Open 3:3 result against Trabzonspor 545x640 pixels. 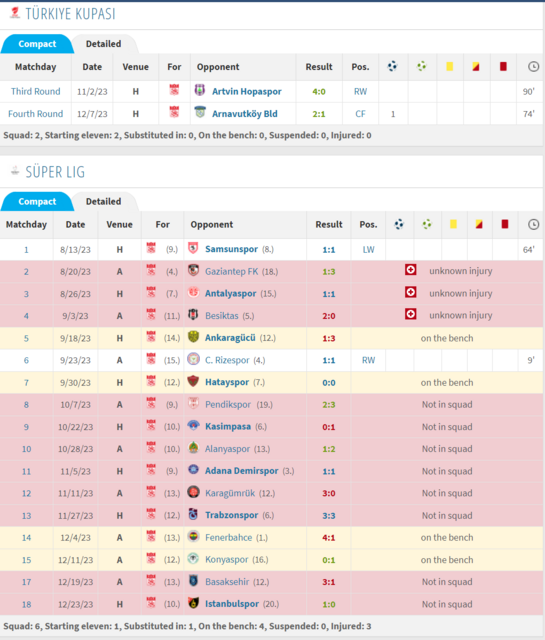click(329, 516)
